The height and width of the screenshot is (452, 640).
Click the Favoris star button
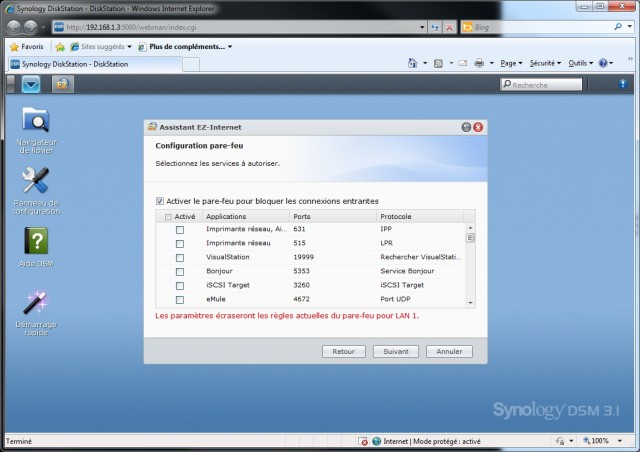click(27, 47)
